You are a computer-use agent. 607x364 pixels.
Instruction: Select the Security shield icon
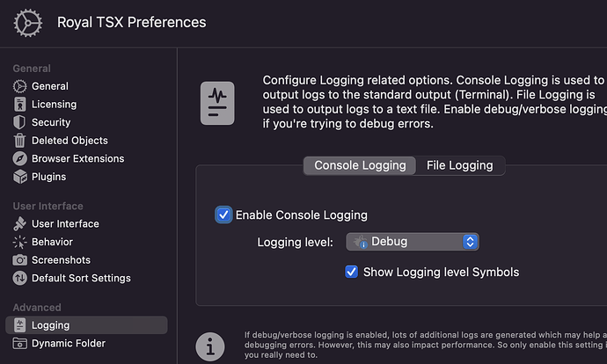click(x=20, y=122)
